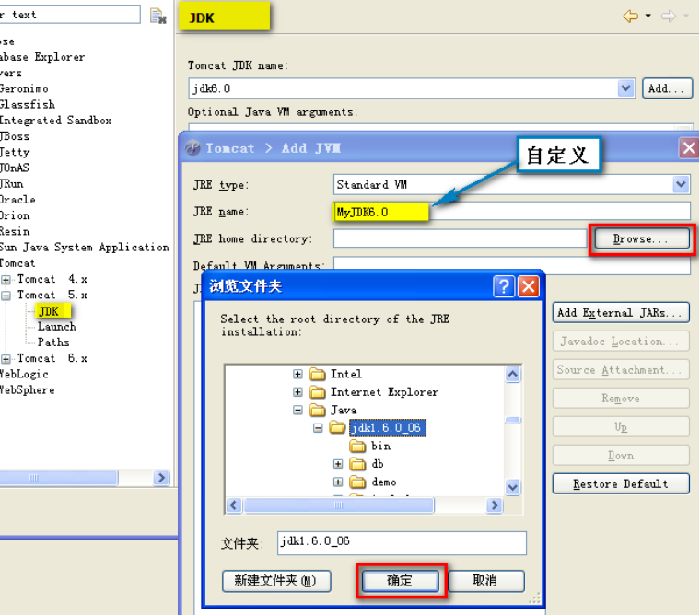Select Resin in the server list
Viewport: 700px width, 615px height.
15,232
